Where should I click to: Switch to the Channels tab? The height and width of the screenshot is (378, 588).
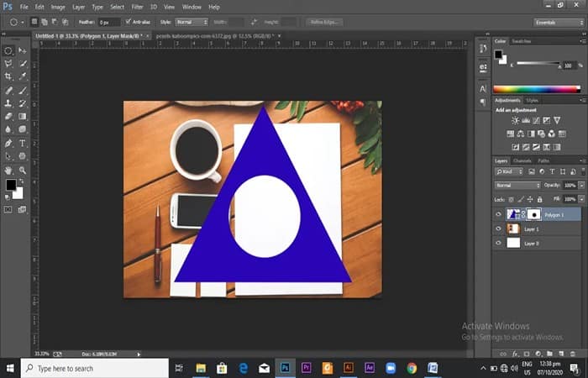point(522,161)
